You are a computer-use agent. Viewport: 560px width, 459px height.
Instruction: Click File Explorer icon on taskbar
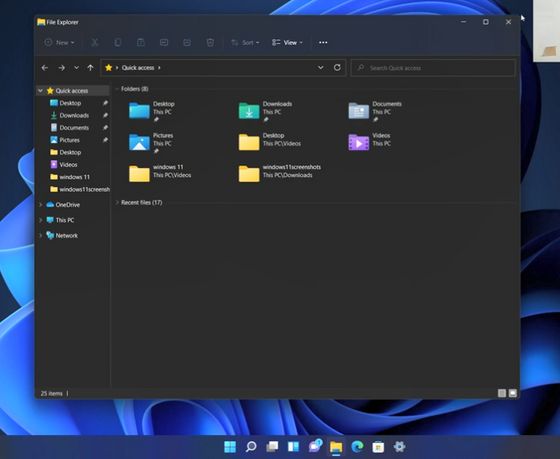click(336, 447)
